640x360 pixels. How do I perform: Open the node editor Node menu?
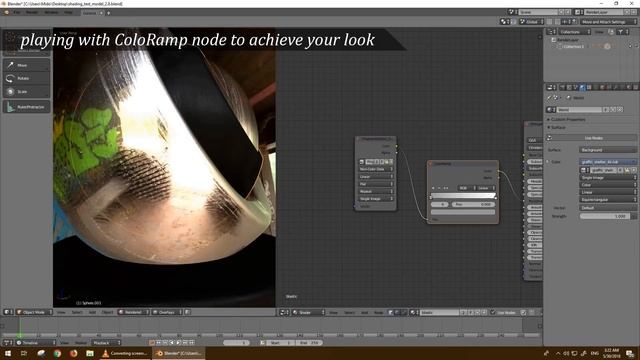point(379,313)
